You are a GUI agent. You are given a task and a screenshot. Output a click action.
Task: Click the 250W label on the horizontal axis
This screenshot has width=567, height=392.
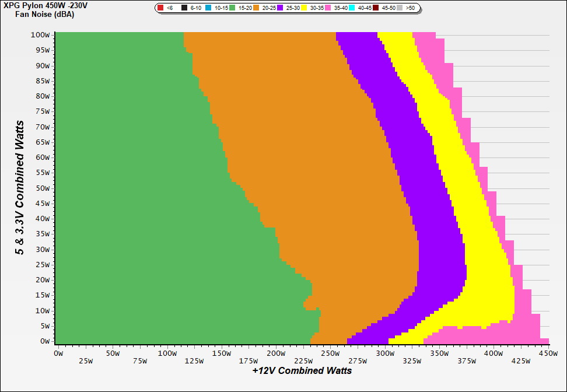point(330,353)
